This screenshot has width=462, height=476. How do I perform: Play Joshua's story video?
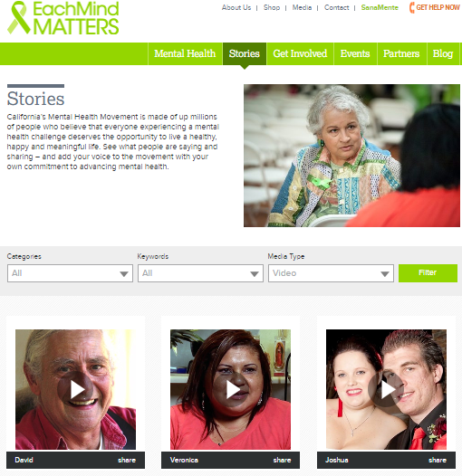(386, 389)
